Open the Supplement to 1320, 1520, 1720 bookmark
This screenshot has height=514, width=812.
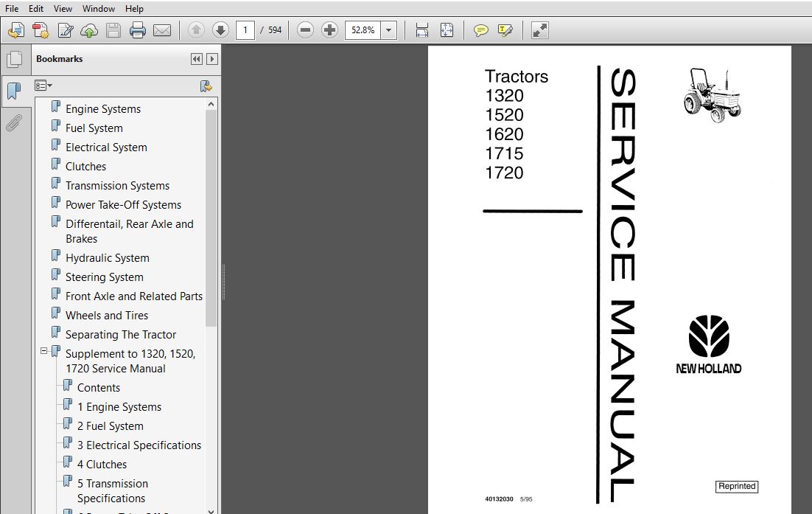point(130,361)
